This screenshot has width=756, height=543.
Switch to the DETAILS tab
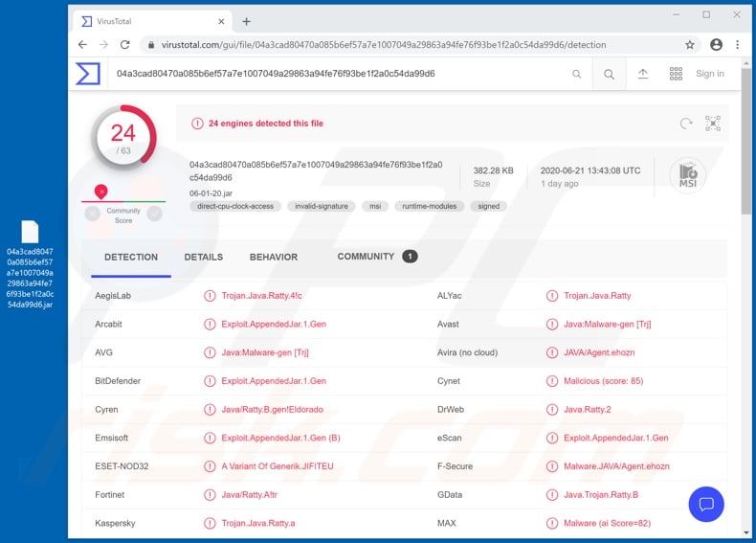204,258
